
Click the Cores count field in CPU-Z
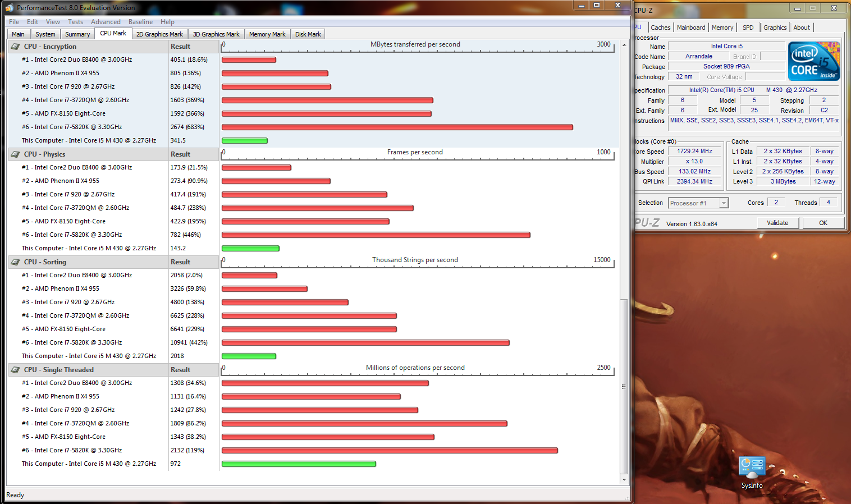pyautogui.click(x=776, y=203)
